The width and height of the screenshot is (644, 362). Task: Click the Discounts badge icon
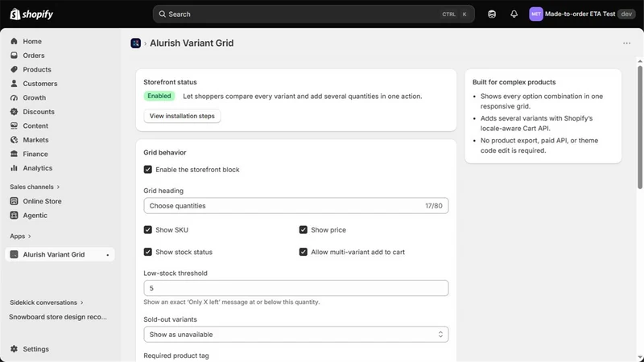click(14, 112)
